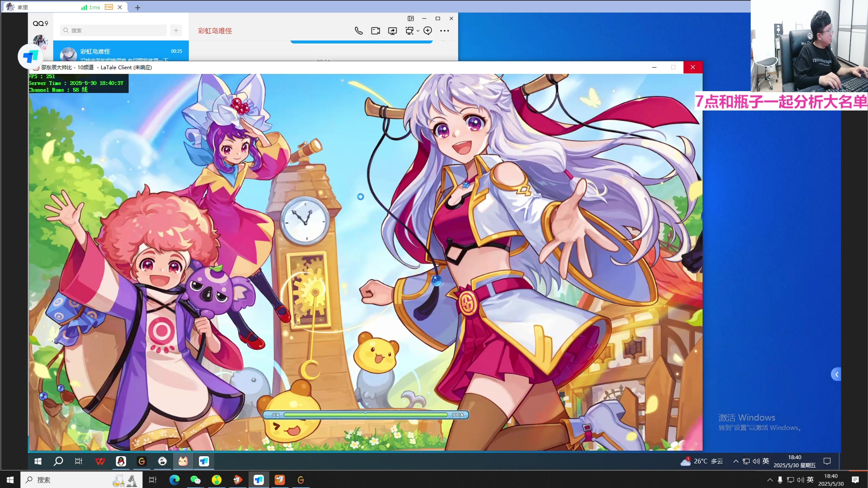The image size is (868, 488).
Task: Open the local Windows Start menu
Action: (x=10, y=480)
